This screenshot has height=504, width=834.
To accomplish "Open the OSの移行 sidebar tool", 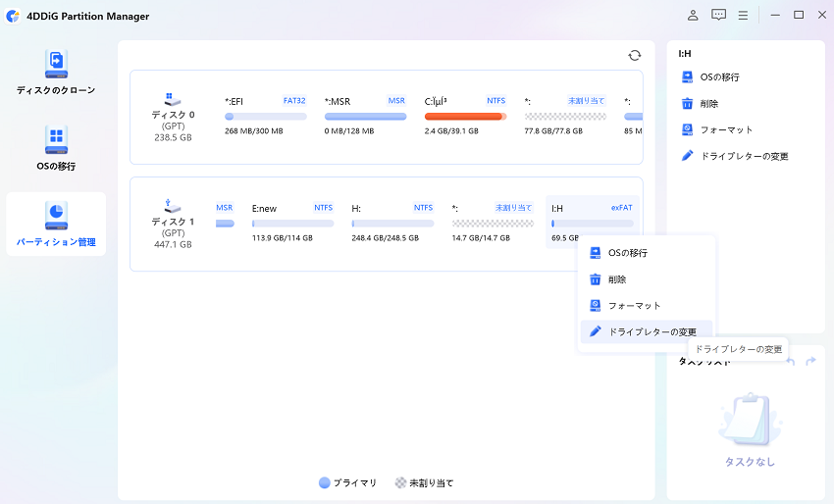I will [56, 148].
